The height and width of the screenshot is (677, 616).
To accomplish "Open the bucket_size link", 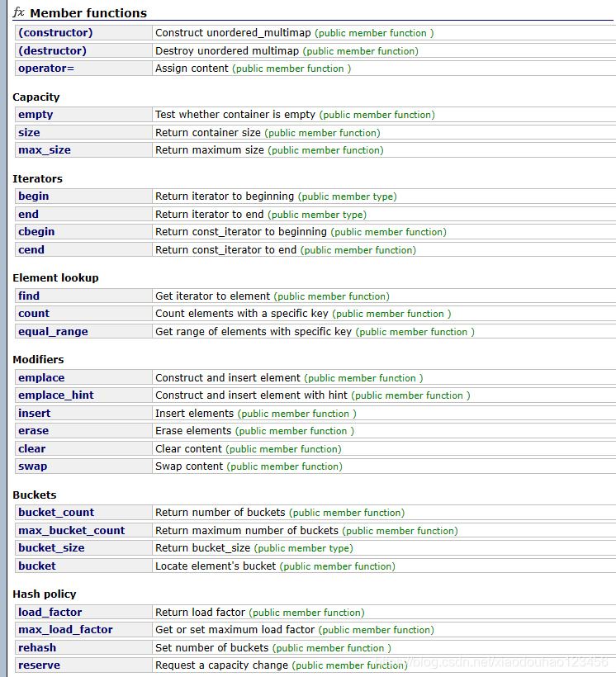I will point(51,548).
